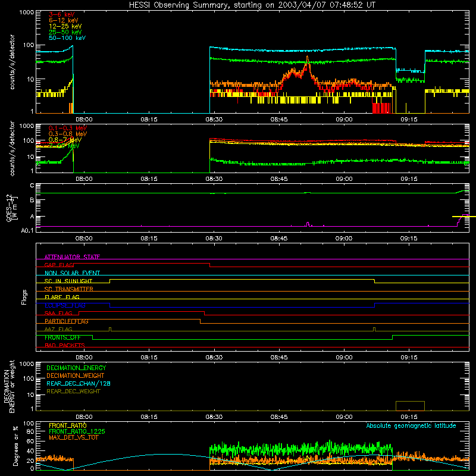Click the B class tick label on GOES plot
This screenshot has width=476, height=476.
32,200
